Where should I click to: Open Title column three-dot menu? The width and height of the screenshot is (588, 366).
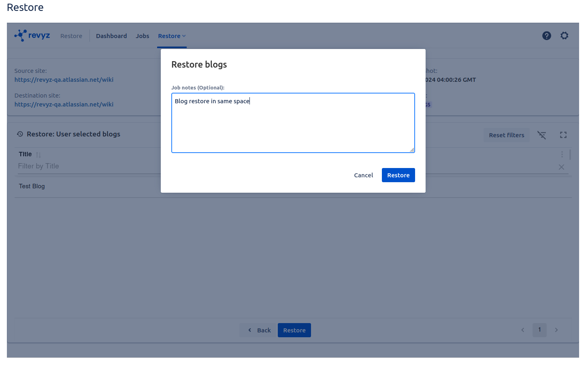click(x=562, y=154)
